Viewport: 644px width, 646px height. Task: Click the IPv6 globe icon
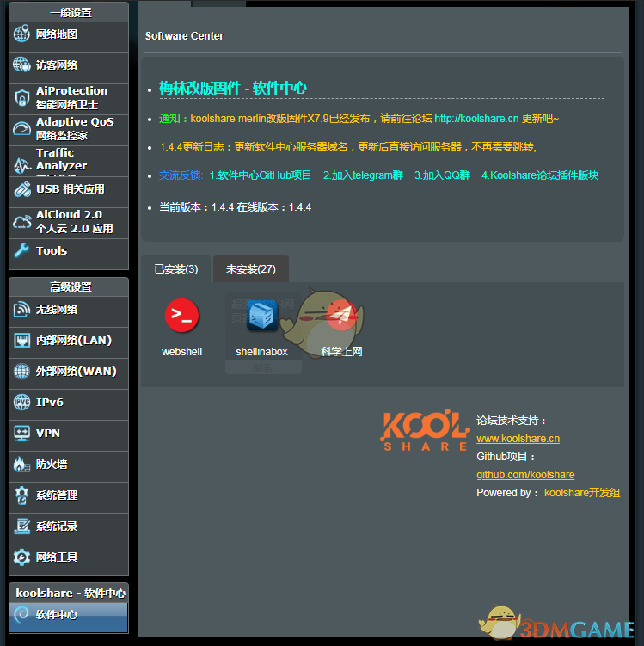[21, 402]
